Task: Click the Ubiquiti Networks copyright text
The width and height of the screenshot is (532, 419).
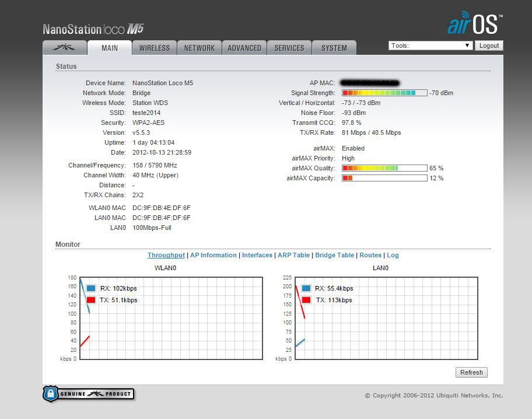Action: (434, 395)
